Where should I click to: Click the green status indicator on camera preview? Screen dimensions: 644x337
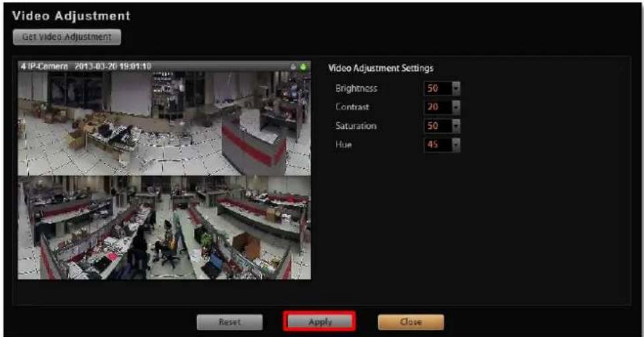[303, 66]
